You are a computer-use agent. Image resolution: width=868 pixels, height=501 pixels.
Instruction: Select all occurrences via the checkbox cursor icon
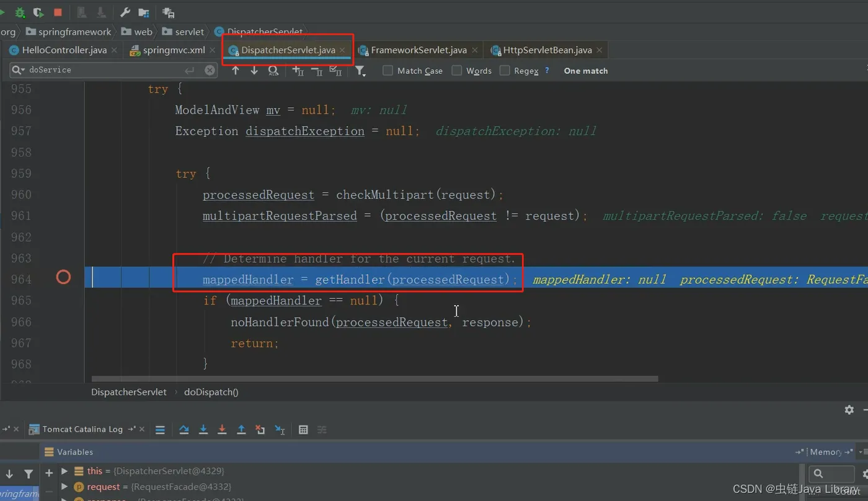coord(335,71)
